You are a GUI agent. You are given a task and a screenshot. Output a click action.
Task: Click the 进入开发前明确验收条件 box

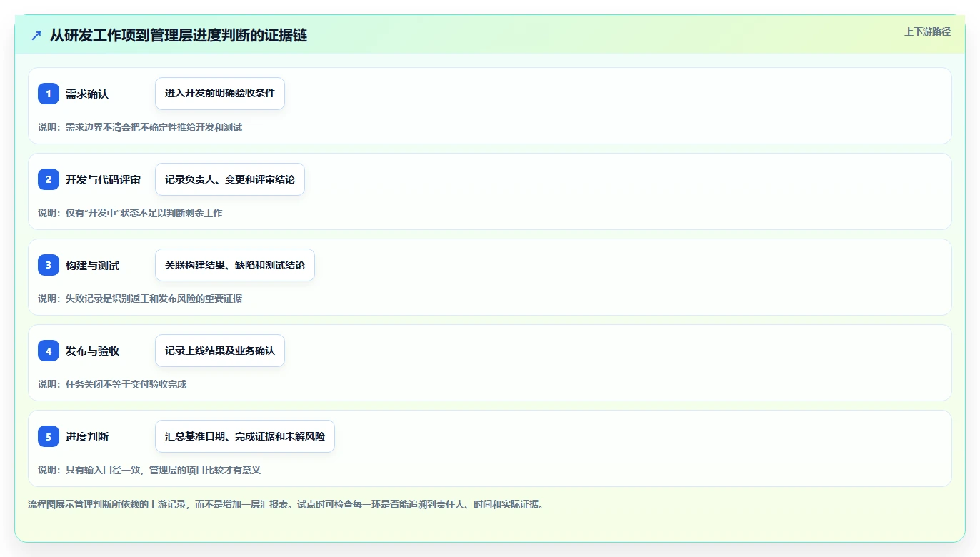(x=220, y=94)
